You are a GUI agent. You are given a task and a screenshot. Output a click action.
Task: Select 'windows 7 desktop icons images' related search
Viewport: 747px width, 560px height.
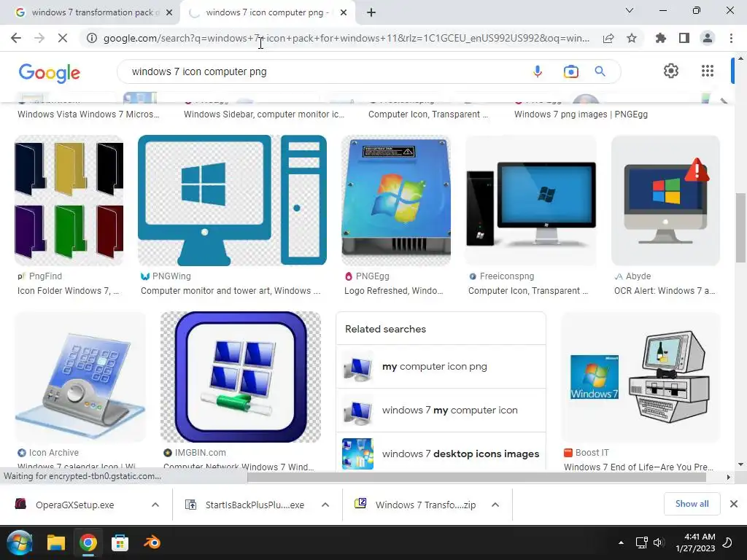[x=441, y=454]
